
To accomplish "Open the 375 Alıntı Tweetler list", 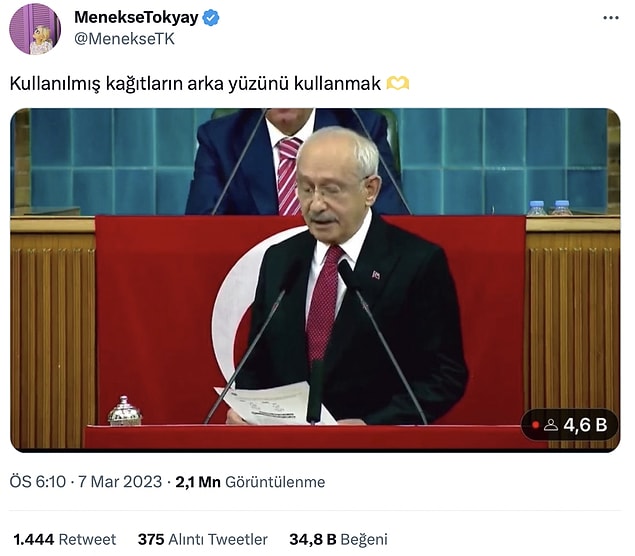I will click(202, 539).
